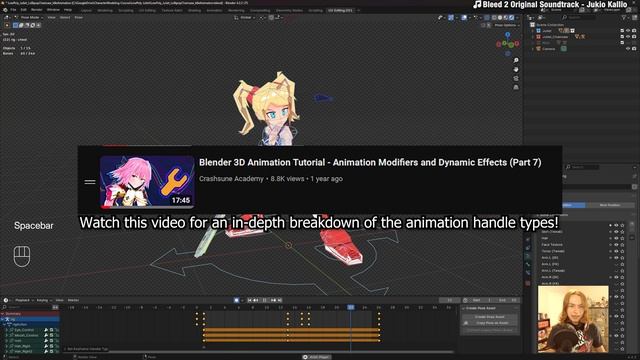The height and width of the screenshot is (360, 640).
Task: Toggle X-ray display icon
Action: [x=487, y=18]
